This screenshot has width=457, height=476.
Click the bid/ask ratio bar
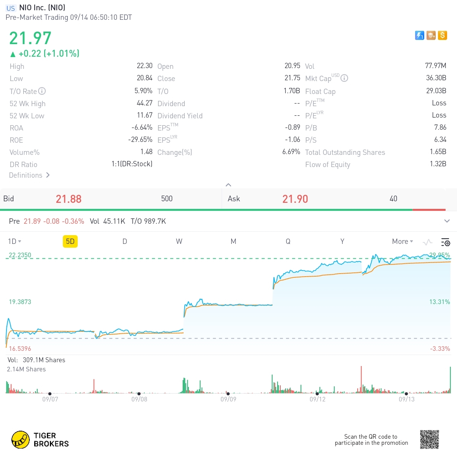click(223, 210)
